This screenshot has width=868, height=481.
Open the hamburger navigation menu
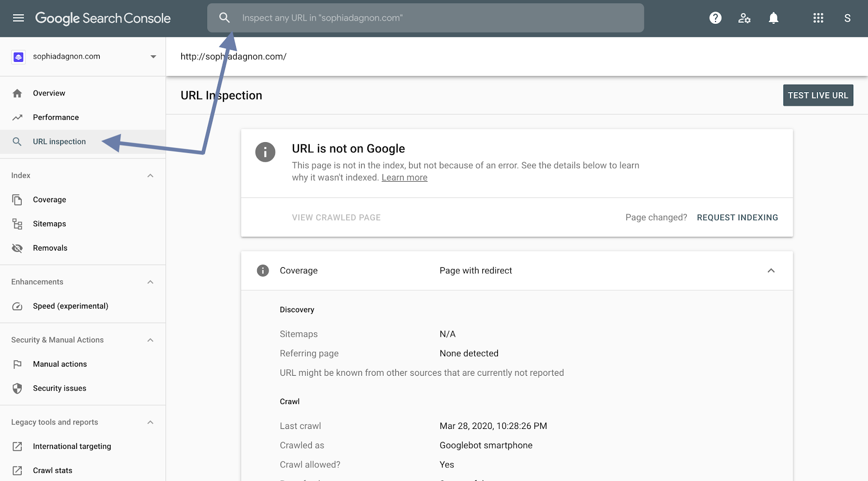(x=18, y=18)
